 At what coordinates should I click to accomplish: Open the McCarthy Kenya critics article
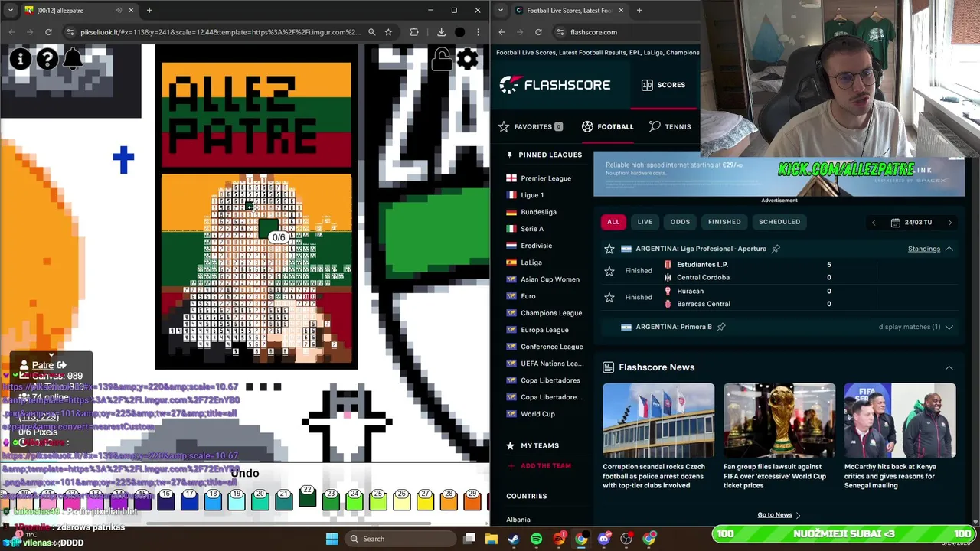pyautogui.click(x=900, y=437)
